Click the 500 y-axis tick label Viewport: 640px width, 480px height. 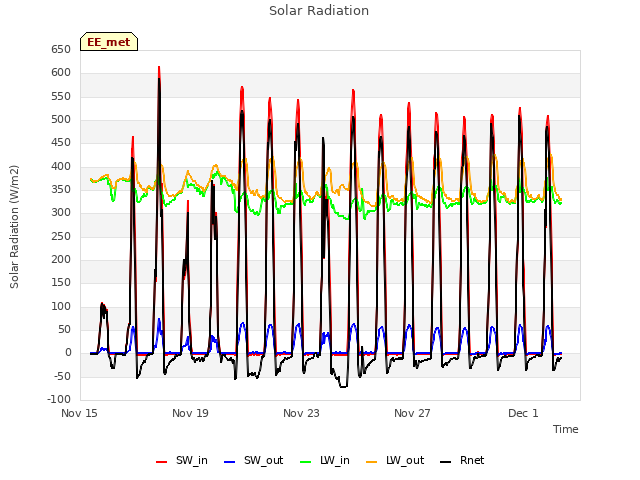pos(61,120)
